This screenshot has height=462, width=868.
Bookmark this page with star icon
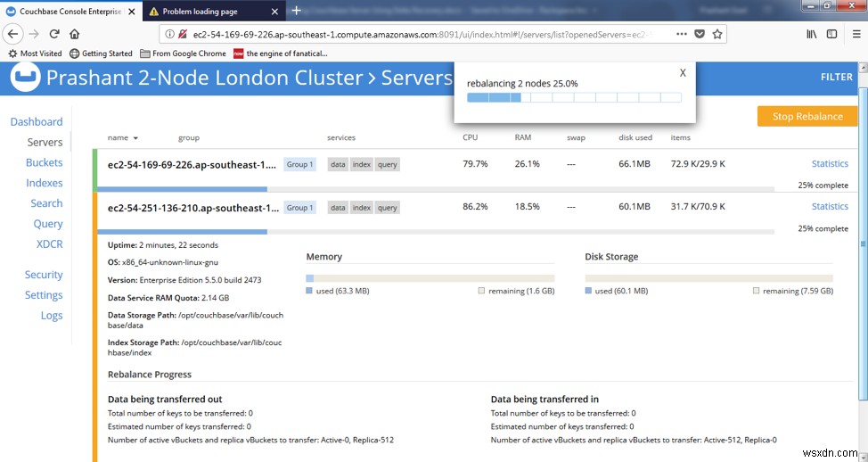(717, 34)
